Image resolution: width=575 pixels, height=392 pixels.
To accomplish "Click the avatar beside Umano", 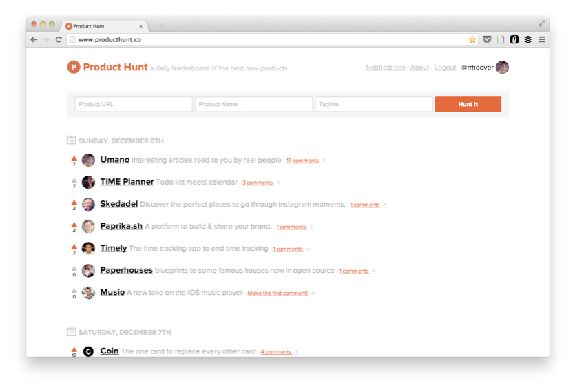I will click(x=88, y=160).
